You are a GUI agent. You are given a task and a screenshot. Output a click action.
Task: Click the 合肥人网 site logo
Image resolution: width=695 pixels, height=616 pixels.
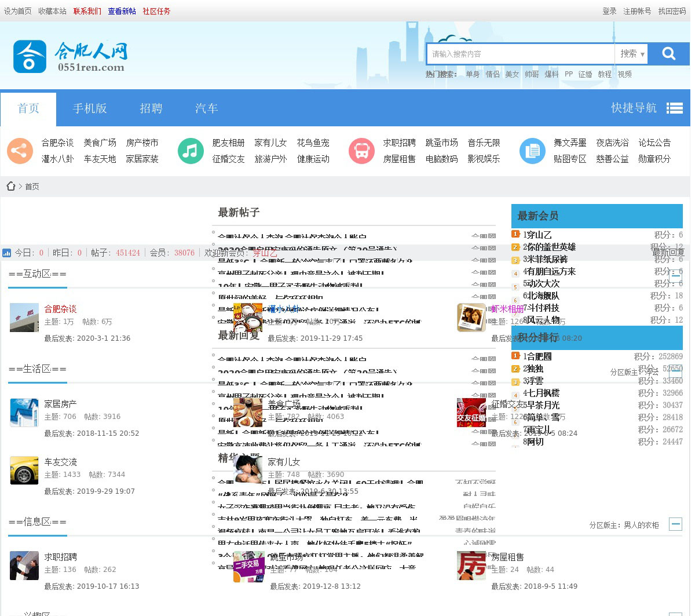(x=69, y=56)
